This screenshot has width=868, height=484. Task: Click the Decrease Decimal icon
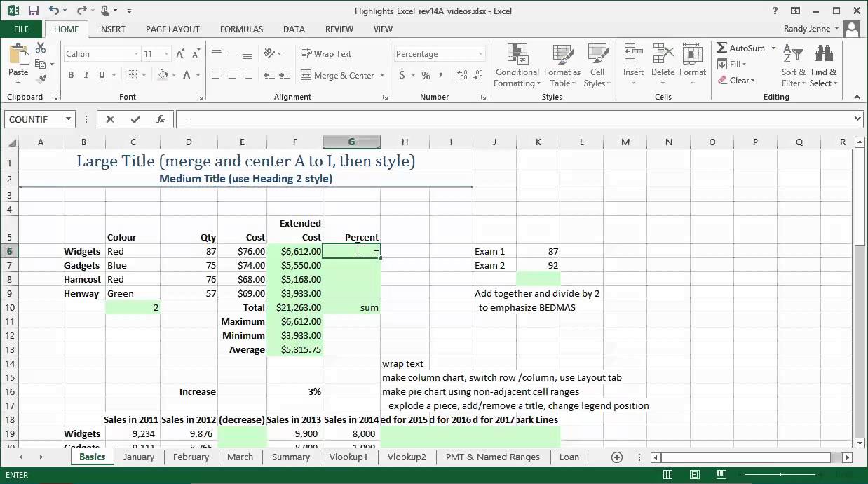(x=477, y=75)
